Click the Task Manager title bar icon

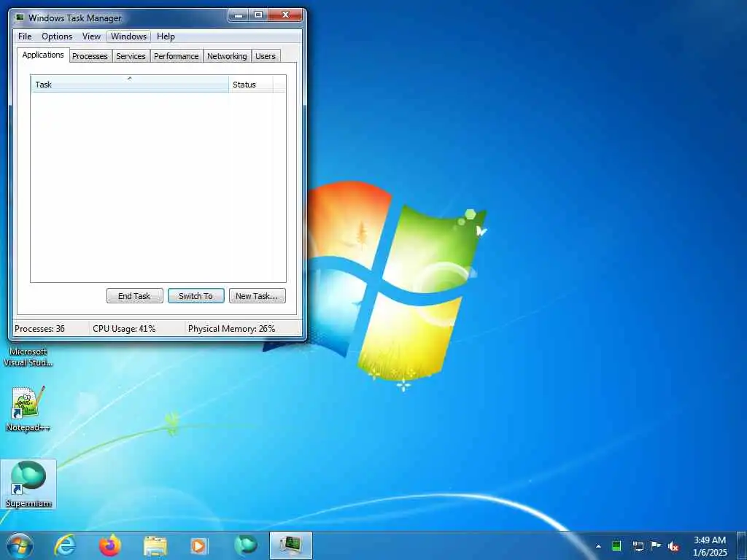[20, 17]
